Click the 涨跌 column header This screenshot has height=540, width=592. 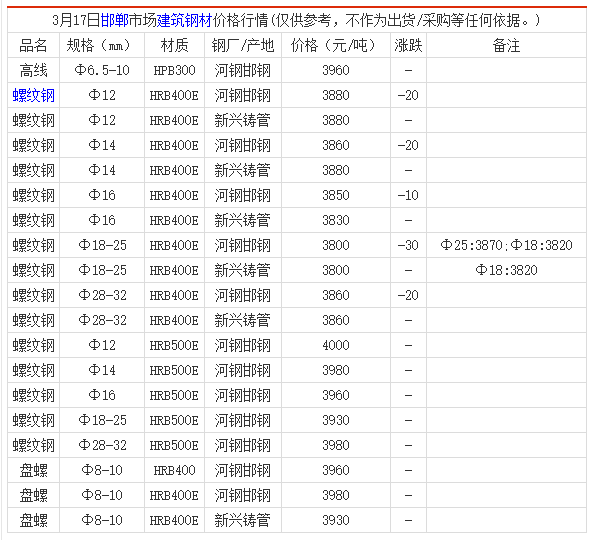pos(408,45)
